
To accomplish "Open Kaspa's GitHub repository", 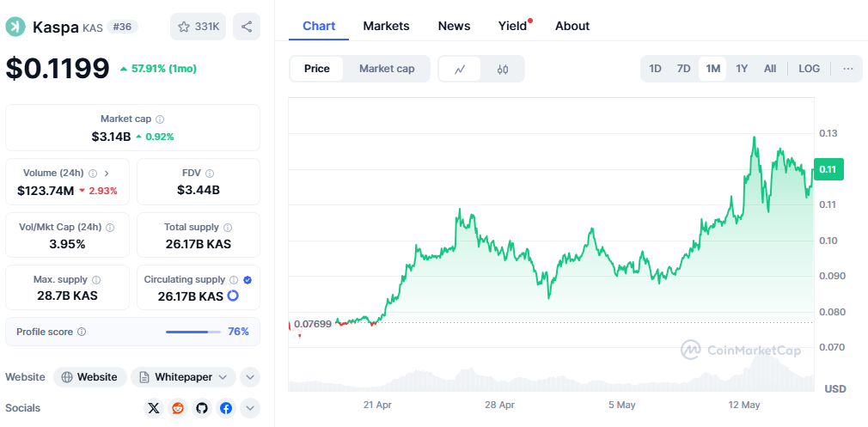I will click(202, 408).
